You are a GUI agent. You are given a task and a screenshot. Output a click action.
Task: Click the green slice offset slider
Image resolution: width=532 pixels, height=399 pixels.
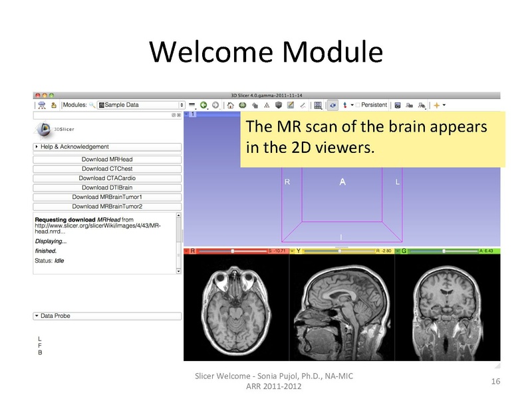[442, 251]
